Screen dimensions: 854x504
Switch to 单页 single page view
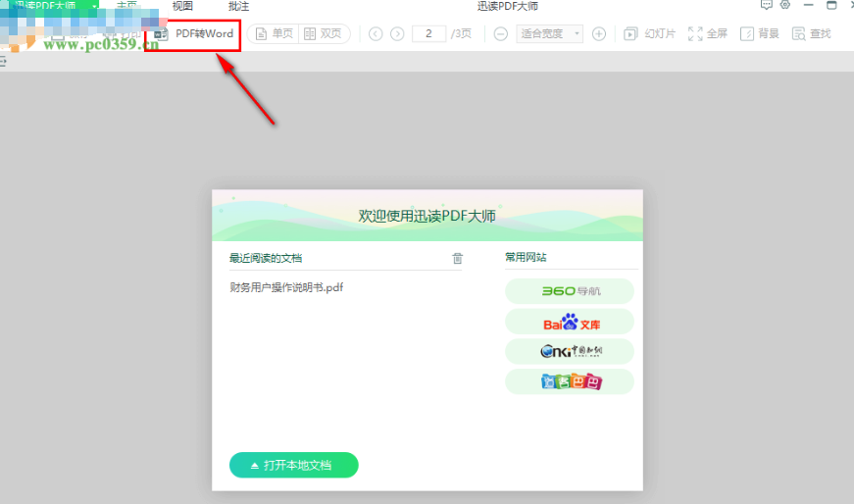pos(274,33)
